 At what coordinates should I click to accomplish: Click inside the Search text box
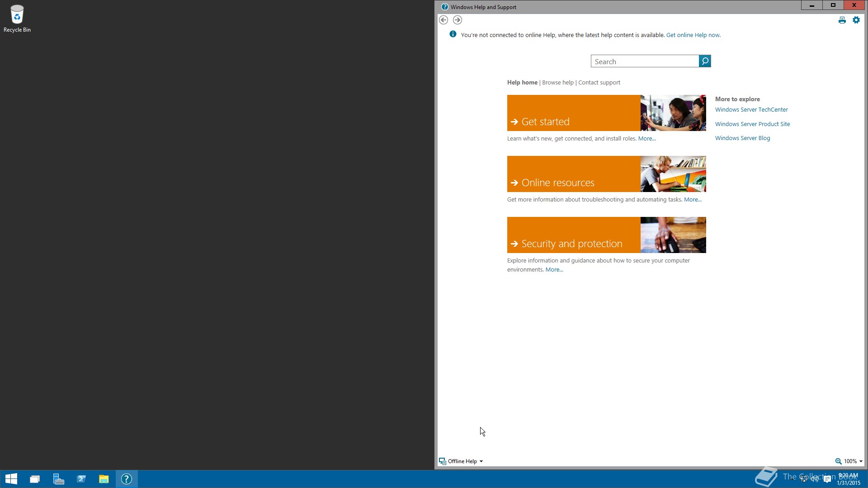pyautogui.click(x=645, y=61)
